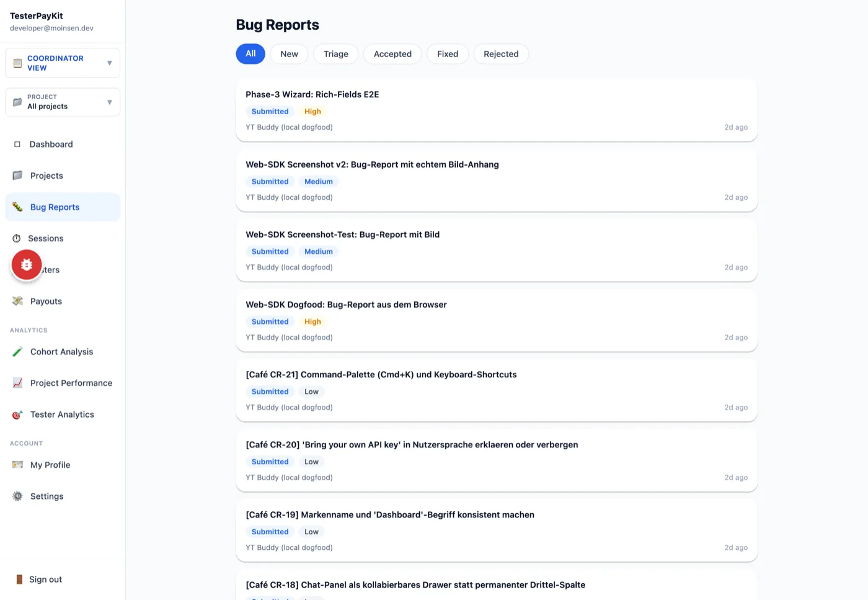The image size is (868, 600).
Task: Filter by Rejected reports
Action: point(501,54)
